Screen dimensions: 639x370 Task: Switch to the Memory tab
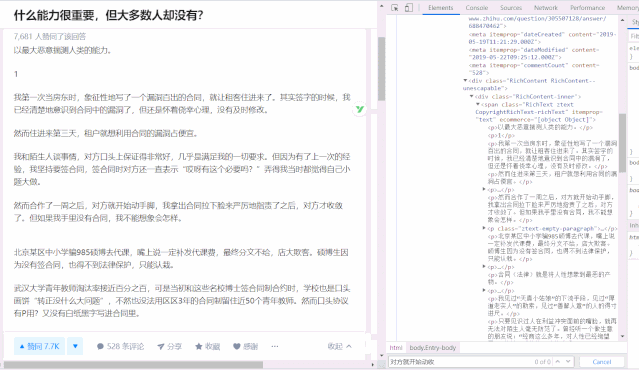(627, 8)
